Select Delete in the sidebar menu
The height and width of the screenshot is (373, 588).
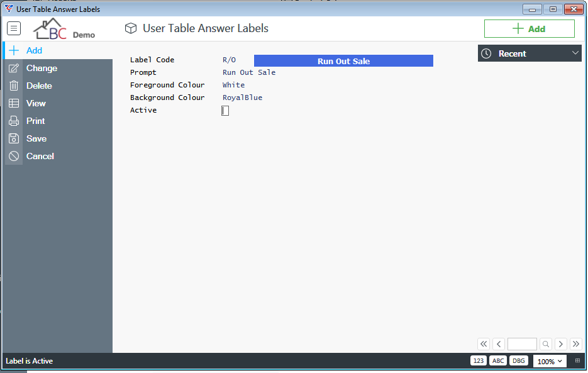(58, 86)
